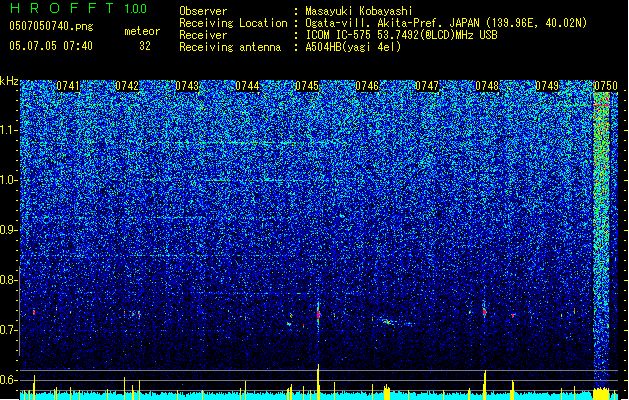This screenshot has height=400, width=629.
Task: Click the 0.7 kHz axis label
Action: point(9,330)
